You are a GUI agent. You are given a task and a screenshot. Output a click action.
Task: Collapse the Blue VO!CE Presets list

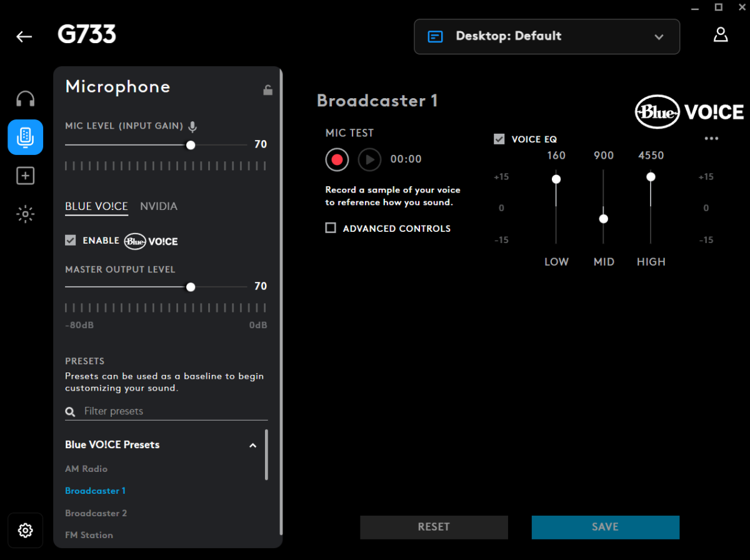pyautogui.click(x=253, y=446)
